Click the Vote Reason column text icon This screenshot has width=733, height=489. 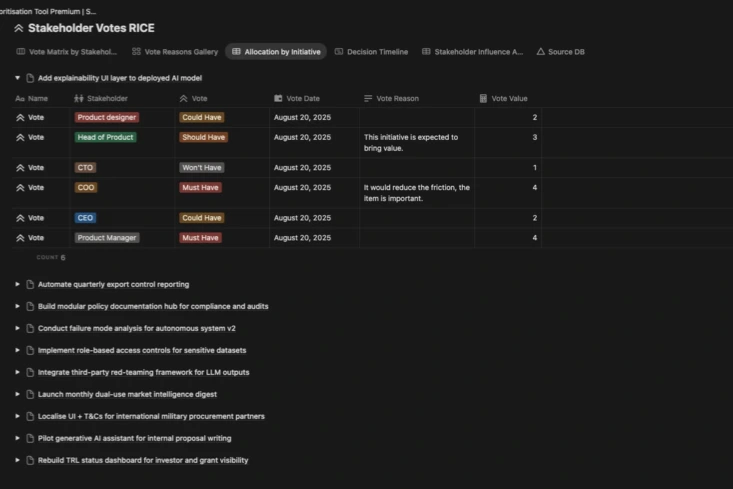click(368, 99)
